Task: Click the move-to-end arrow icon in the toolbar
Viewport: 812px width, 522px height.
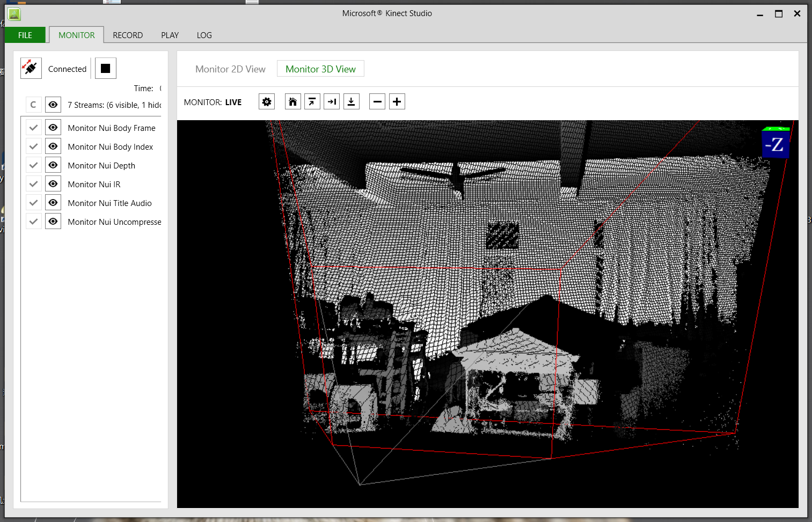Action: click(332, 101)
